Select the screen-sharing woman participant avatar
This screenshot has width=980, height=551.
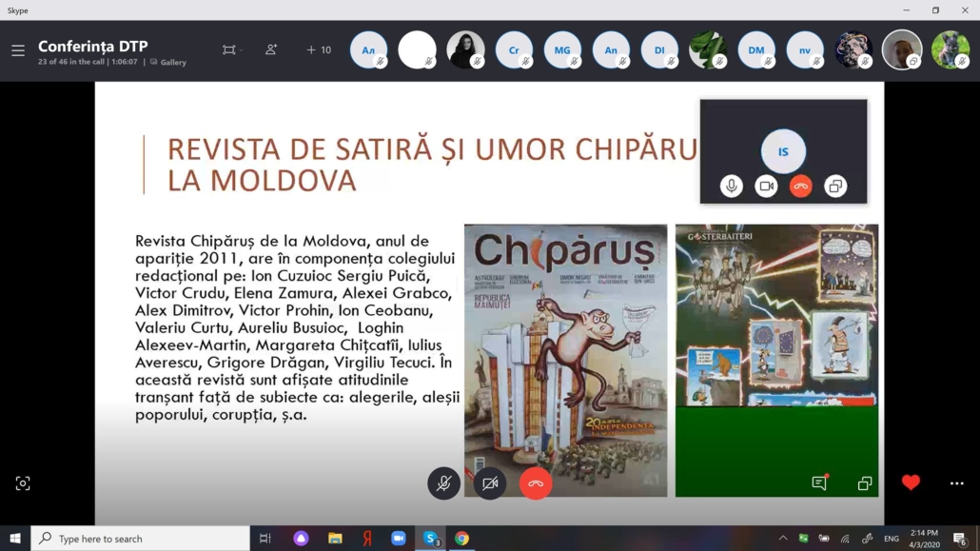tap(901, 50)
